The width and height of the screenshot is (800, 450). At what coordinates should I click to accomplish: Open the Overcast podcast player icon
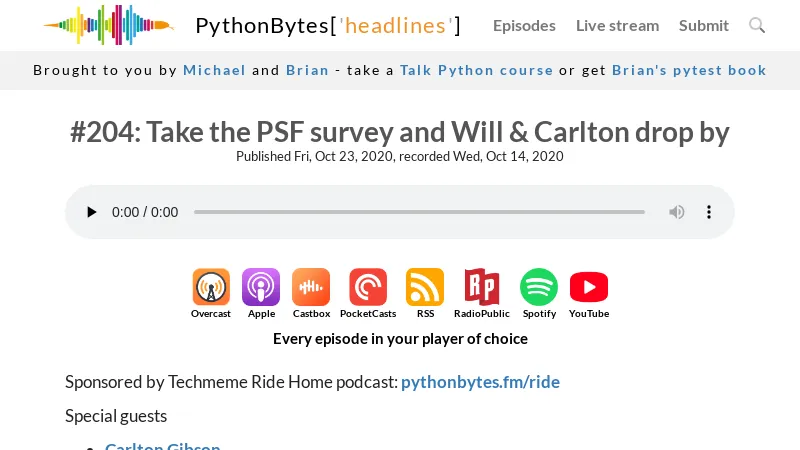click(x=211, y=288)
